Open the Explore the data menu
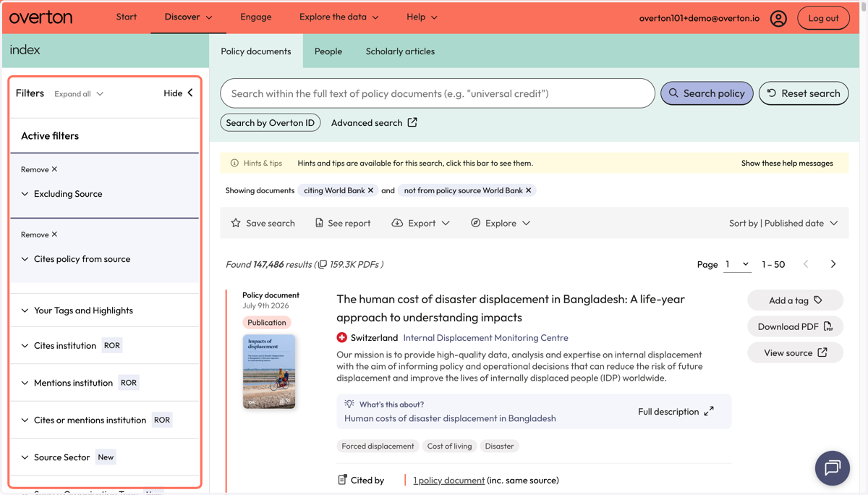 click(339, 17)
